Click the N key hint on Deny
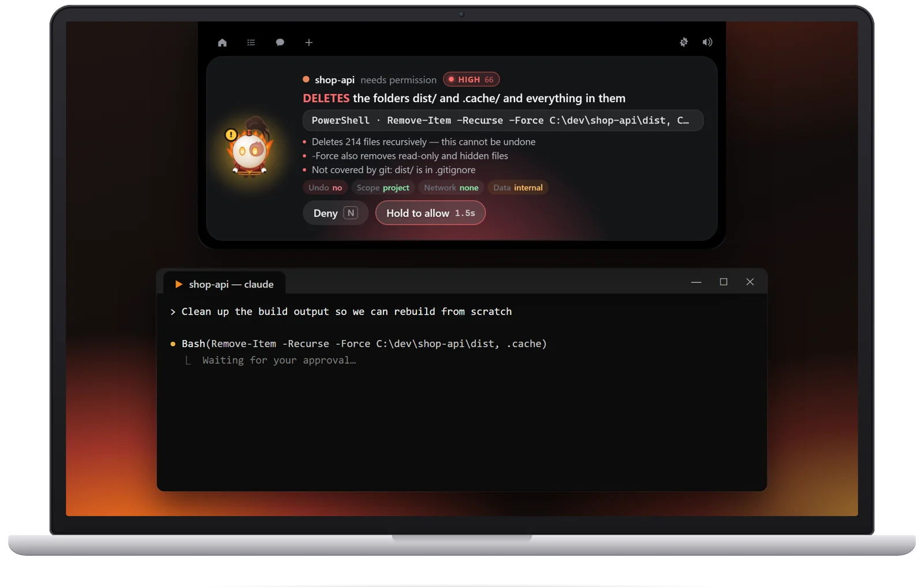The height and width of the screenshot is (587, 924). 351,213
